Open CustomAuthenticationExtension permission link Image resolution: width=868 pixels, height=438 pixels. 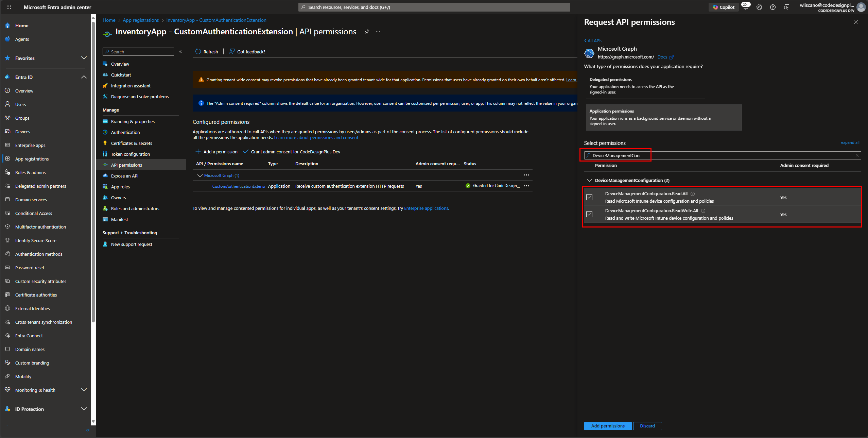238,186
